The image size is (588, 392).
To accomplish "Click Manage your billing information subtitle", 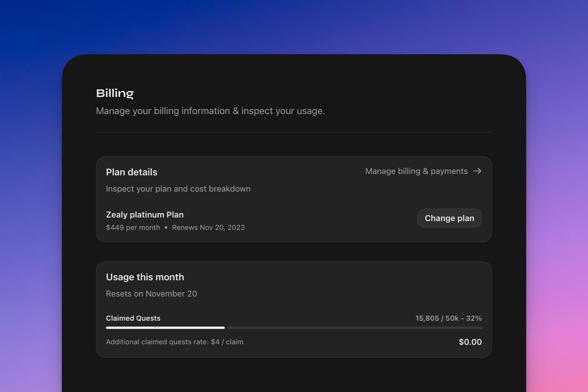I will click(210, 111).
